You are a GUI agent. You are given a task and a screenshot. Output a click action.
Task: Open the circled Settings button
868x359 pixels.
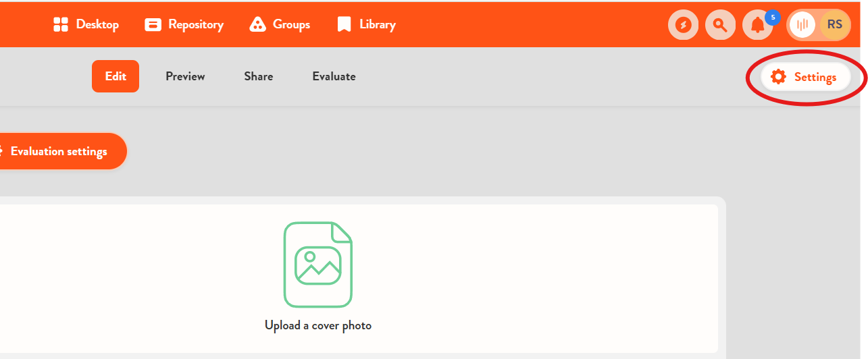[x=806, y=77]
